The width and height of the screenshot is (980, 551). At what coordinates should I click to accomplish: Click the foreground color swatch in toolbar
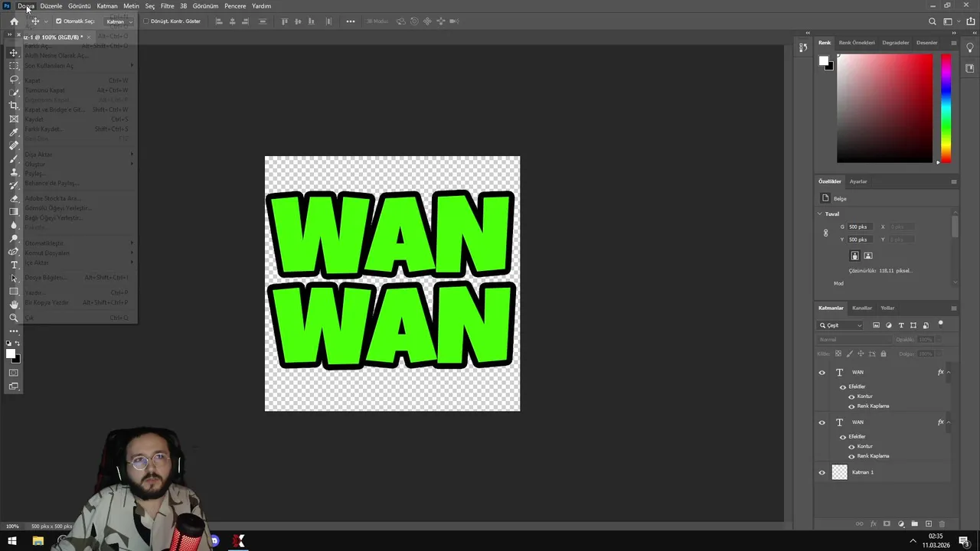tap(11, 354)
